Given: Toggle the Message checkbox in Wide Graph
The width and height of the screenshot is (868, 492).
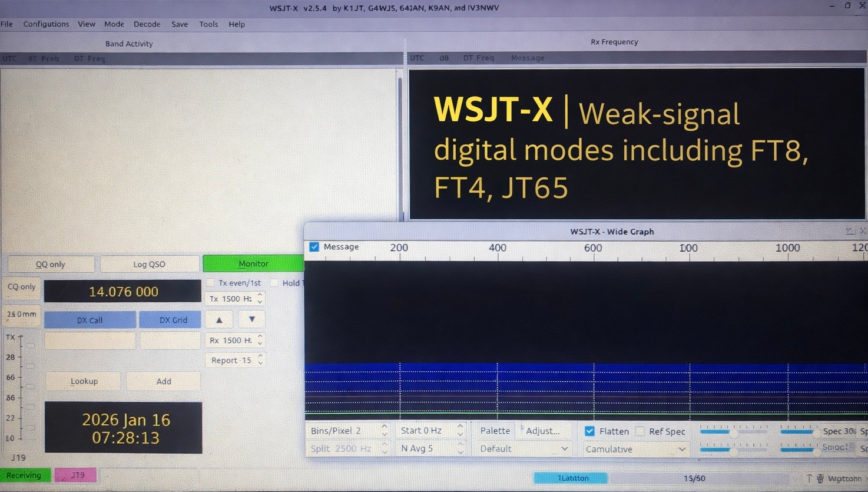Looking at the screenshot, I should [x=314, y=247].
